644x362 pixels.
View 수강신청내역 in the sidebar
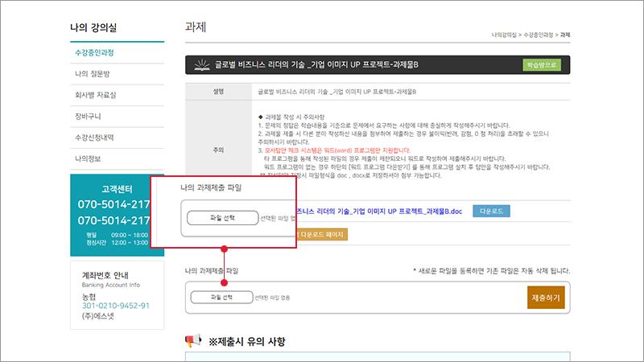(93, 138)
